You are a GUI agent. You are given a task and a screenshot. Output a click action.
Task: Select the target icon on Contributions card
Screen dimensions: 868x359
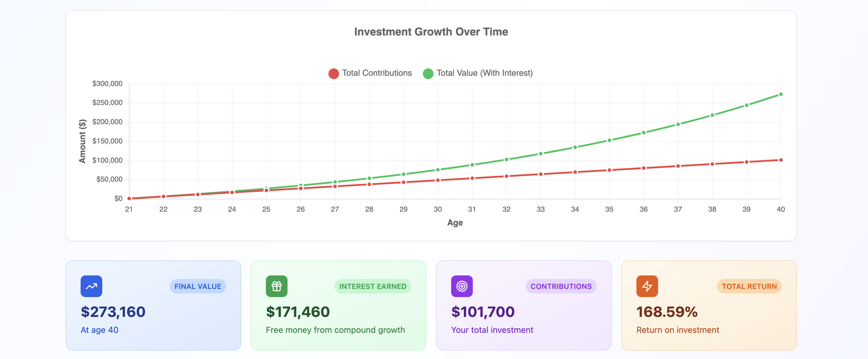point(461,286)
